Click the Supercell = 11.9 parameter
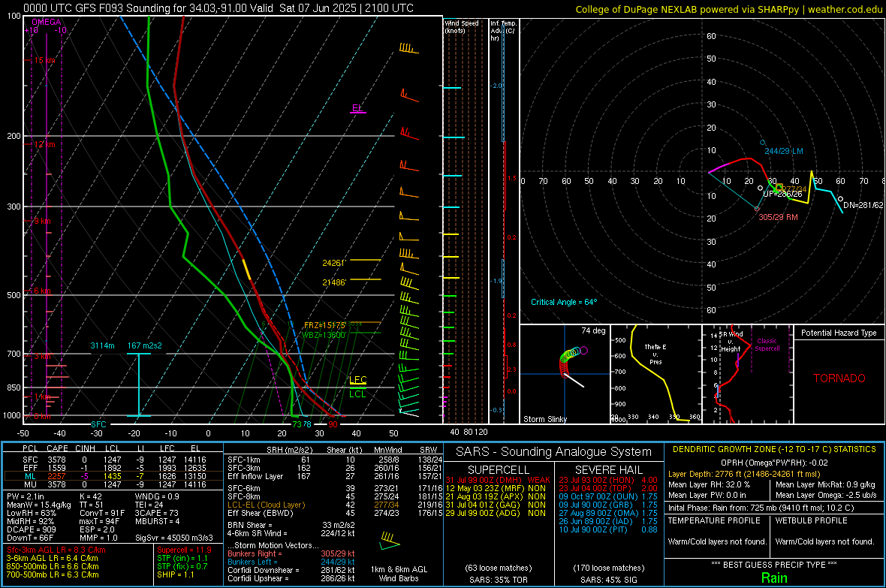Viewport: 886px width, 588px height. click(184, 550)
